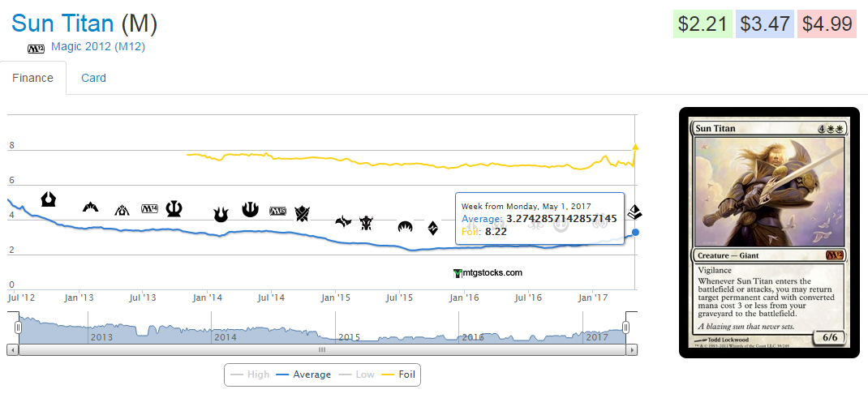Image resolution: width=868 pixels, height=398 pixels.
Task: Click the red $4.99 high price box
Action: pyautogui.click(x=827, y=24)
